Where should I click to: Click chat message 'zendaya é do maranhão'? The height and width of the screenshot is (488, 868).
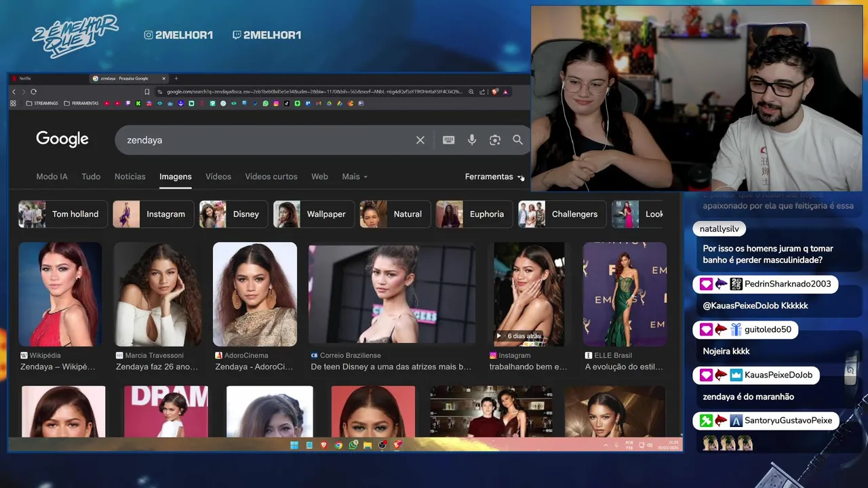[x=748, y=396]
